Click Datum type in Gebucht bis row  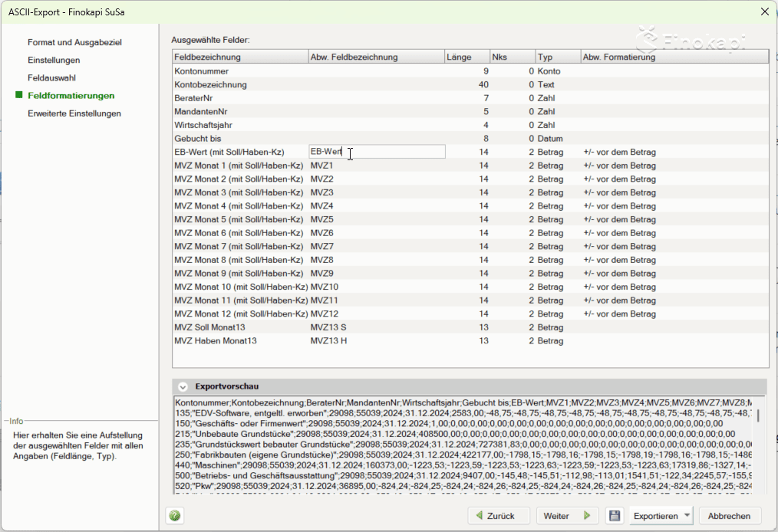coord(550,139)
